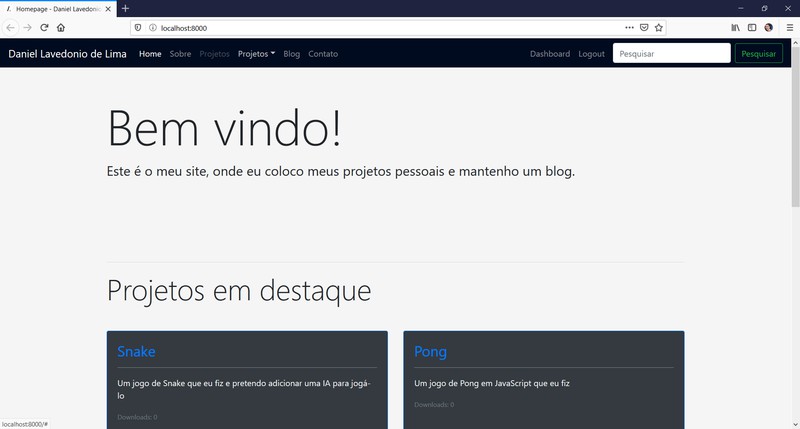This screenshot has width=800, height=429.
Task: Open the Contato navbar link
Action: 323,54
